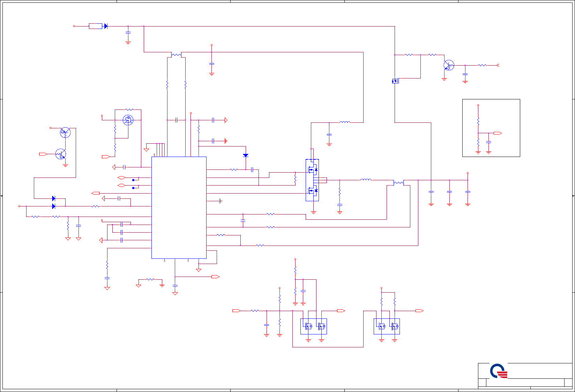
Task: Click the input port of the bottom-center circuit
Action: point(237,311)
